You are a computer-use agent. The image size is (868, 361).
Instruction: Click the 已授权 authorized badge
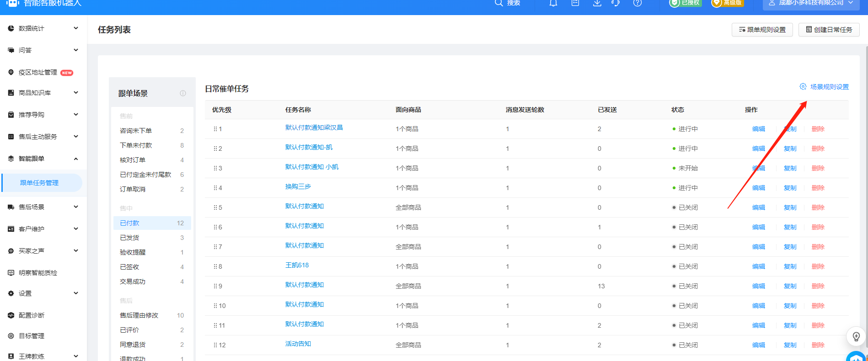[x=685, y=3]
